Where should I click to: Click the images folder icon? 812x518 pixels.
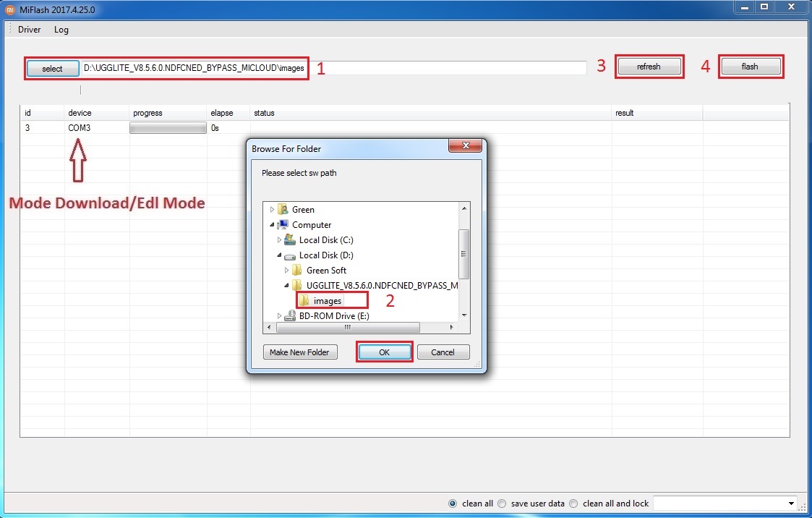point(304,300)
